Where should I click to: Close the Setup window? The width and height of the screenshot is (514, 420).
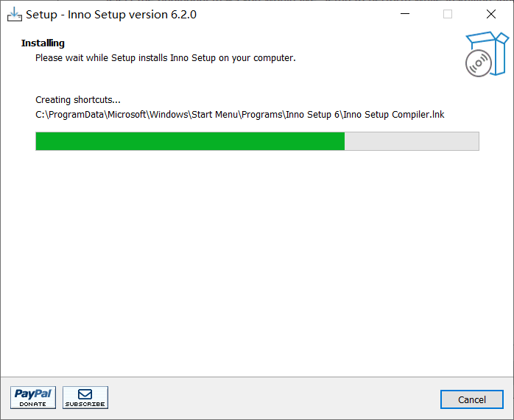coord(491,14)
